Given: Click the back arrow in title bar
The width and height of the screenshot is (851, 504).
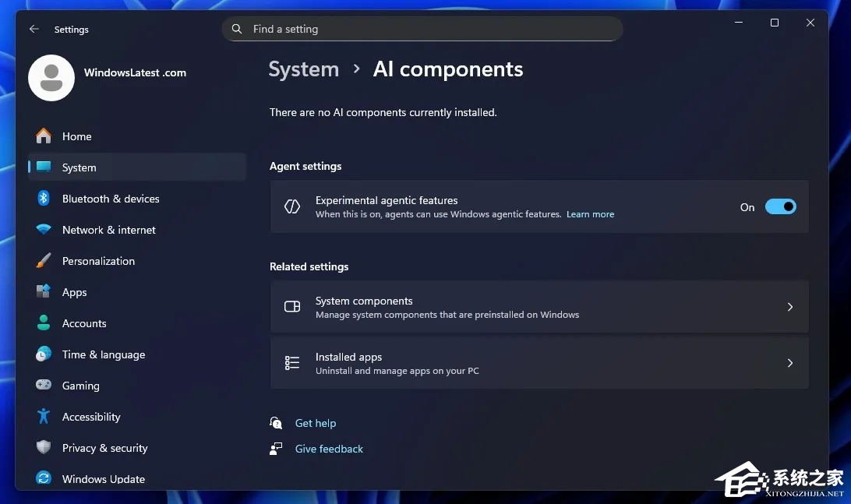Looking at the screenshot, I should (x=34, y=29).
